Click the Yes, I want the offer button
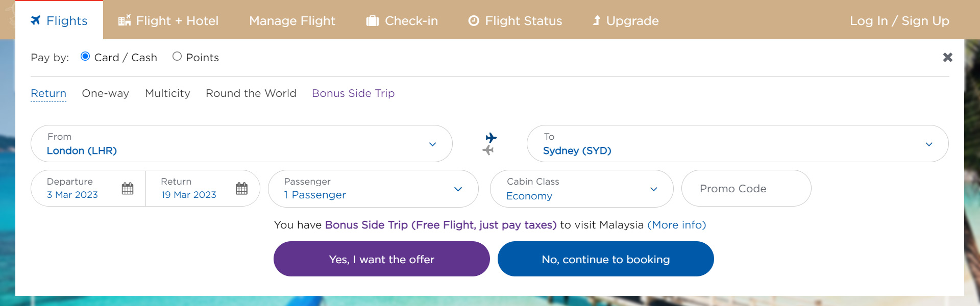The image size is (980, 306). pyautogui.click(x=382, y=259)
